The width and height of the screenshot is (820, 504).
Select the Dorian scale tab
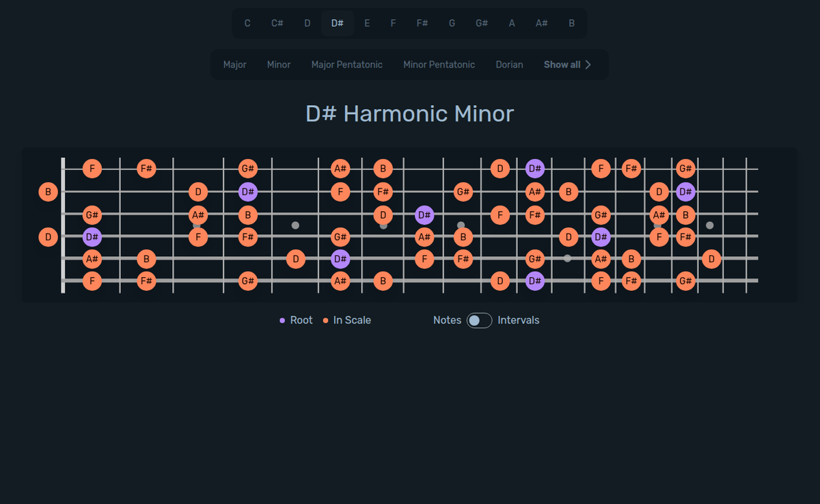(509, 64)
